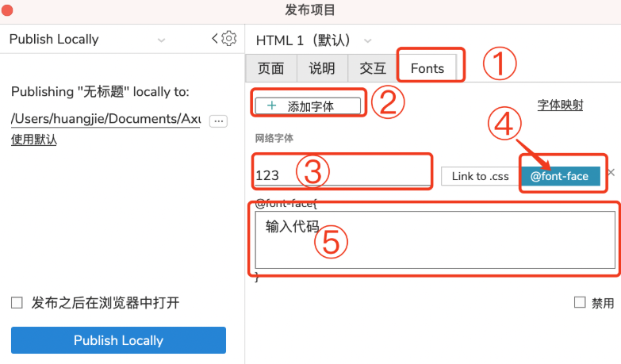The width and height of the screenshot is (621, 364).
Task: Click the /Users/huangjie/Documents path field
Action: [105, 119]
